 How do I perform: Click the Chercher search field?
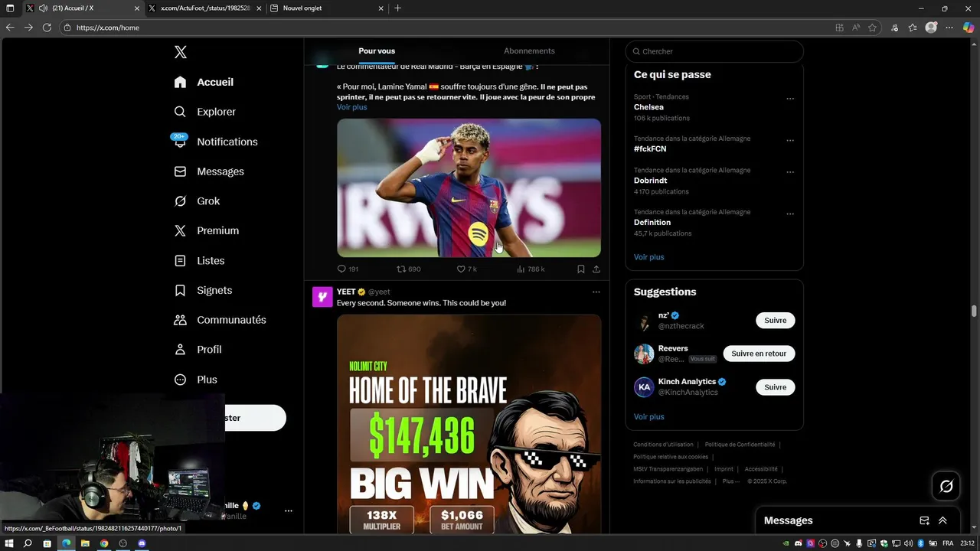[714, 51]
